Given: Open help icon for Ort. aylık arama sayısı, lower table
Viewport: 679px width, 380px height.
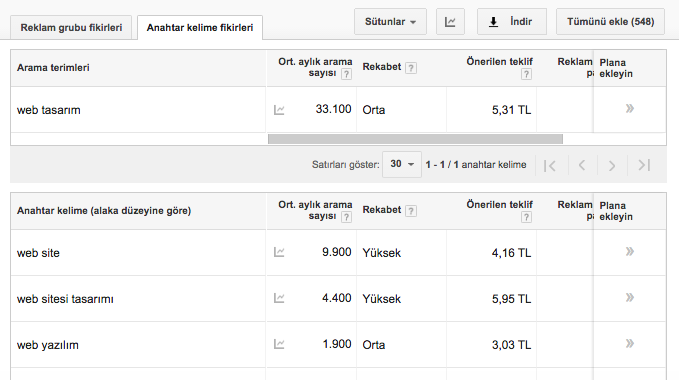Looking at the screenshot, I should pyautogui.click(x=346, y=217).
